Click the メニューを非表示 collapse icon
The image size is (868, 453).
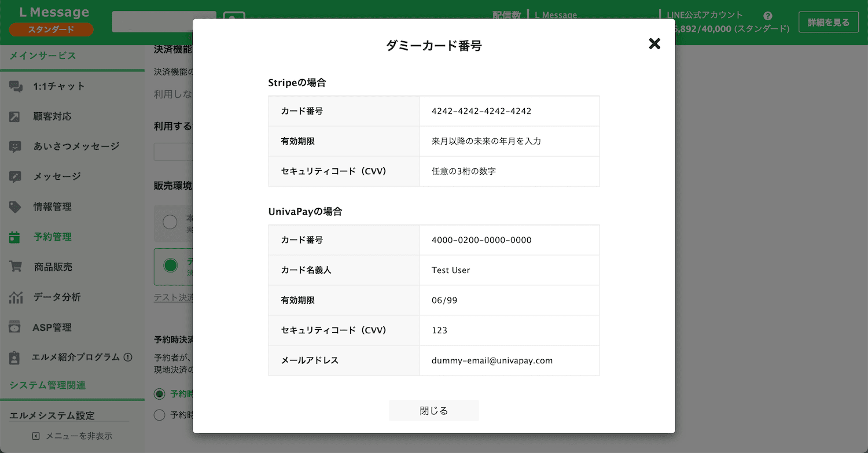point(36,436)
